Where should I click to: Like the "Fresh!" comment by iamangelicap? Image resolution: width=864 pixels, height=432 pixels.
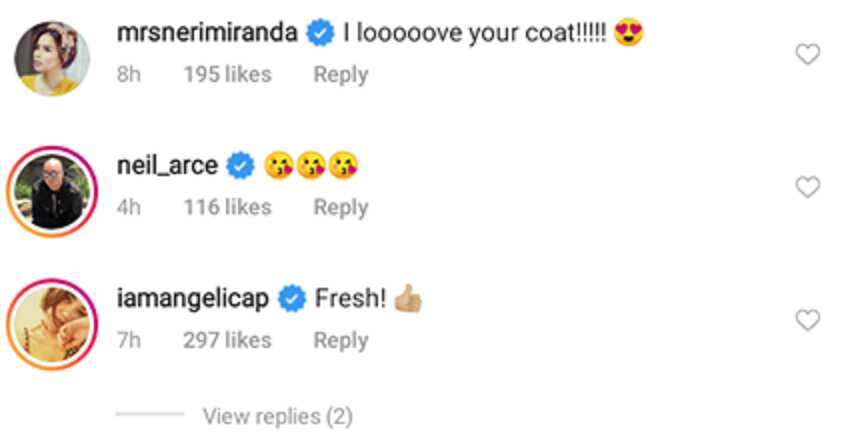tap(808, 320)
